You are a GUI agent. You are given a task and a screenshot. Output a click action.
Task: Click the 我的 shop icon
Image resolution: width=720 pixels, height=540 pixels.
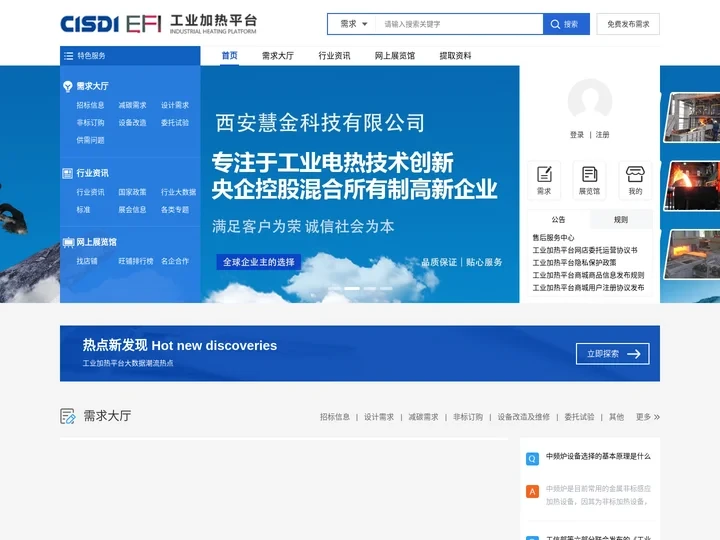(635, 174)
